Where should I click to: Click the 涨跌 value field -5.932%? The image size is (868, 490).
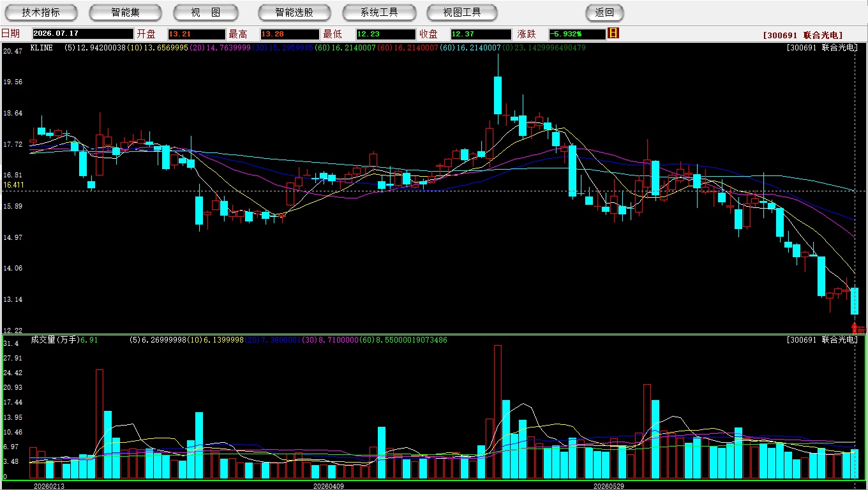pos(578,34)
